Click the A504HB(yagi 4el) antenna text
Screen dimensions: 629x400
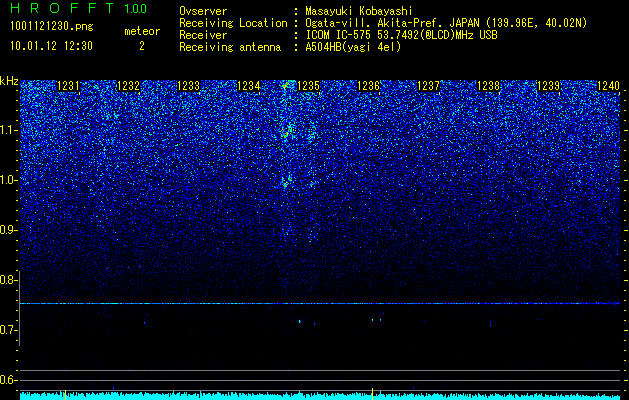click(x=353, y=47)
